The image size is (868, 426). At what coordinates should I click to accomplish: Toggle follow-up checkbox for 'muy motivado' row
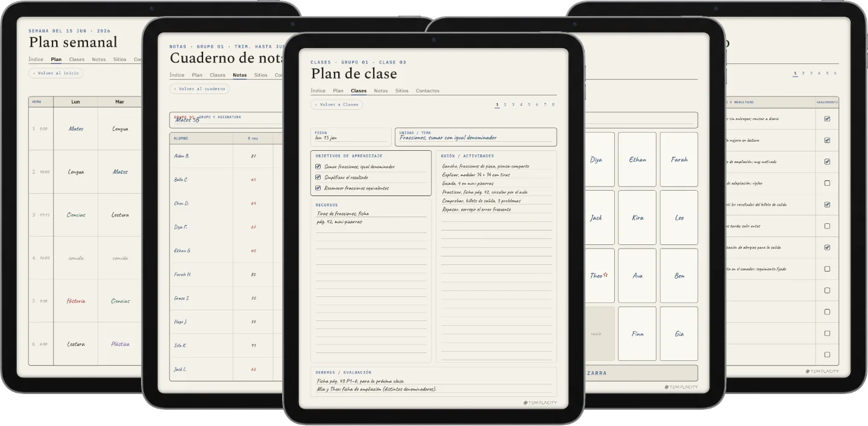pos(827,162)
